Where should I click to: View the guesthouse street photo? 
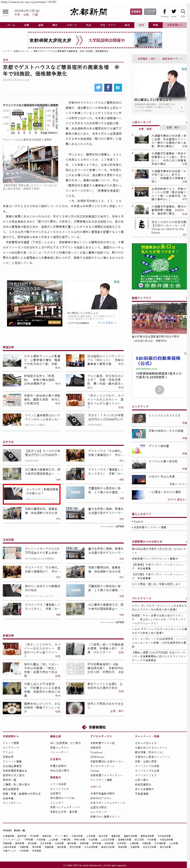click(x=30, y=164)
